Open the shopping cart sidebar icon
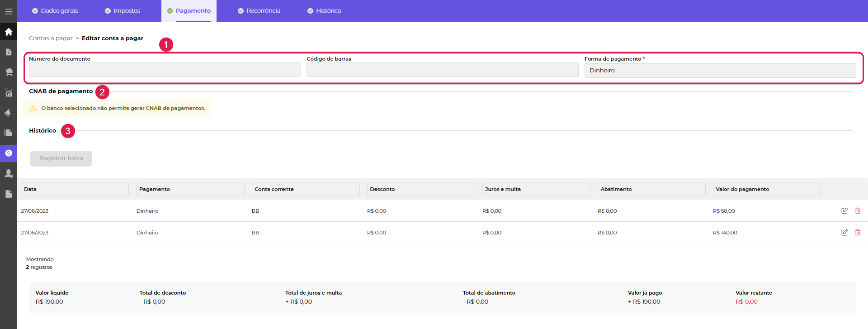The width and height of the screenshot is (868, 329). click(9, 72)
